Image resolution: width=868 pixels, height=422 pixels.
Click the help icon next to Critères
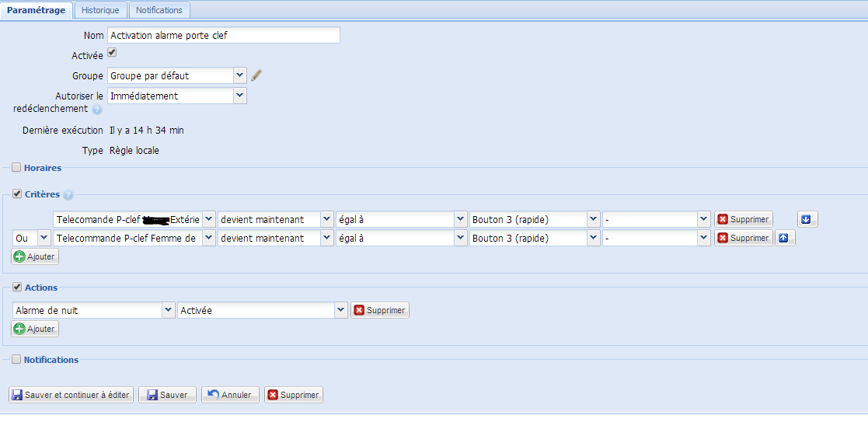pyautogui.click(x=68, y=195)
